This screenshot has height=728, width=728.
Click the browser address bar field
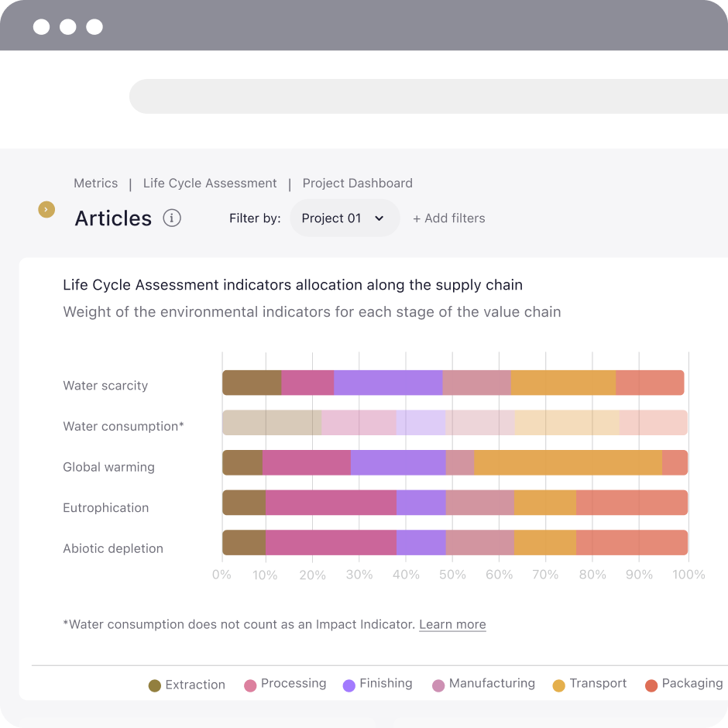428,96
